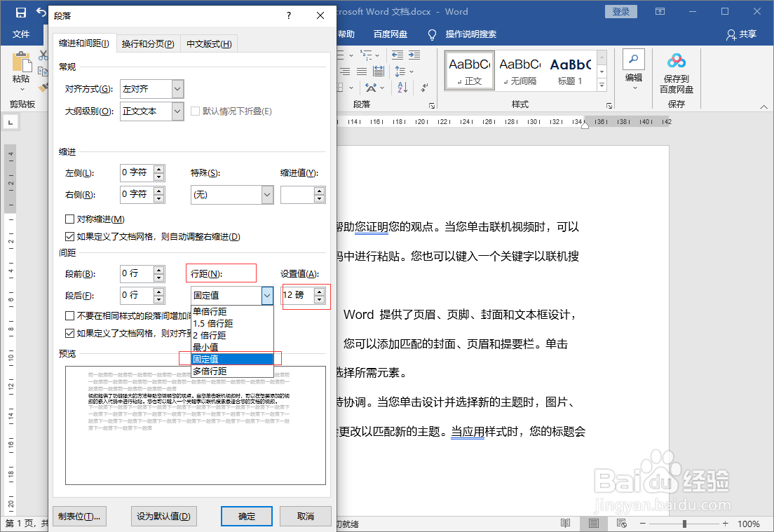Collapse the 行距 line spacing combo arrow
The image size is (774, 532).
[267, 295]
